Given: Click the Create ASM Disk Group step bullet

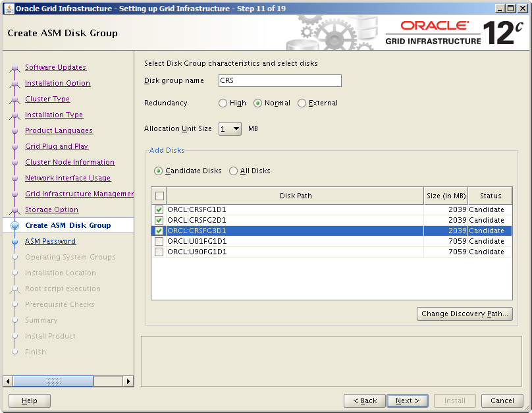Looking at the screenshot, I should coord(14,226).
